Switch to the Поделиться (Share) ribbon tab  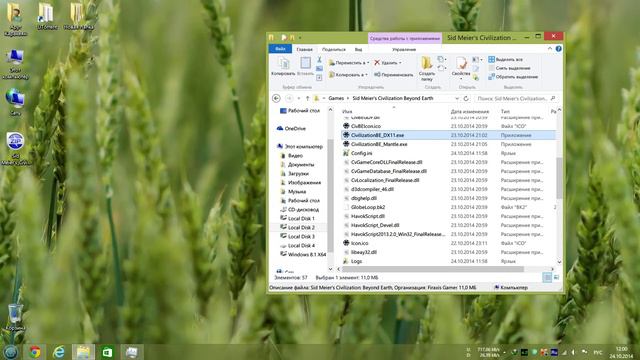333,49
